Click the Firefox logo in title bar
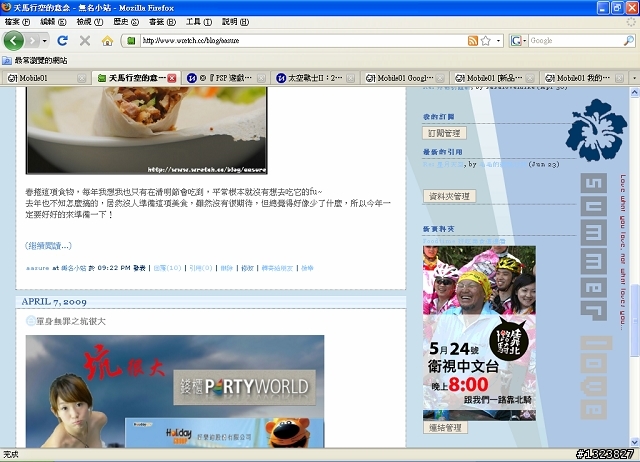The height and width of the screenshot is (462, 640). click(x=6, y=7)
